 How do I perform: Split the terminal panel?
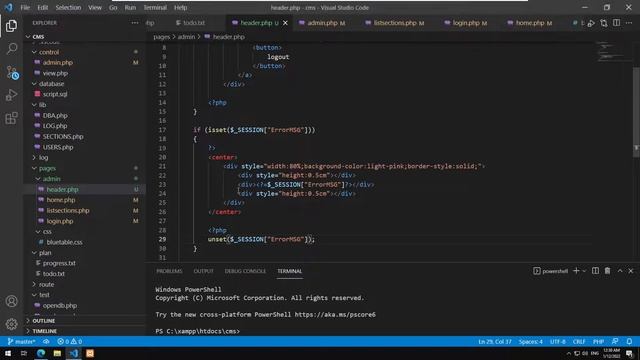[x=596, y=271]
